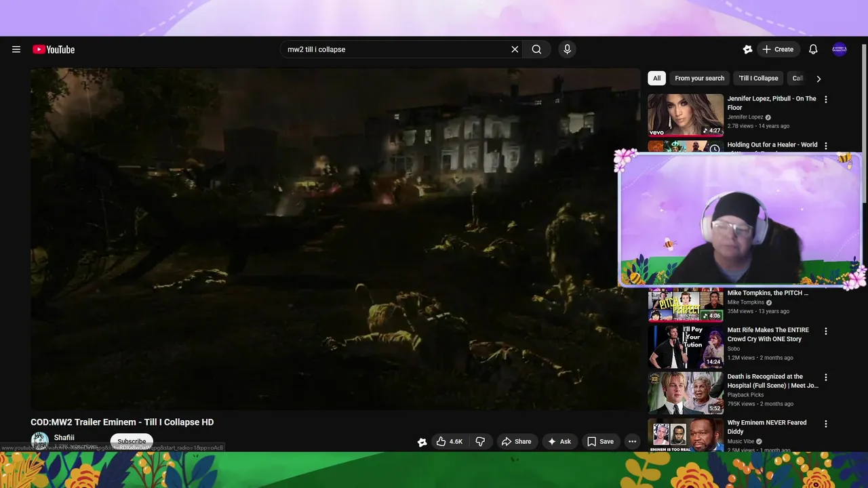Like the video with 4.6K likes
This screenshot has height=488, width=868.
pyautogui.click(x=449, y=441)
